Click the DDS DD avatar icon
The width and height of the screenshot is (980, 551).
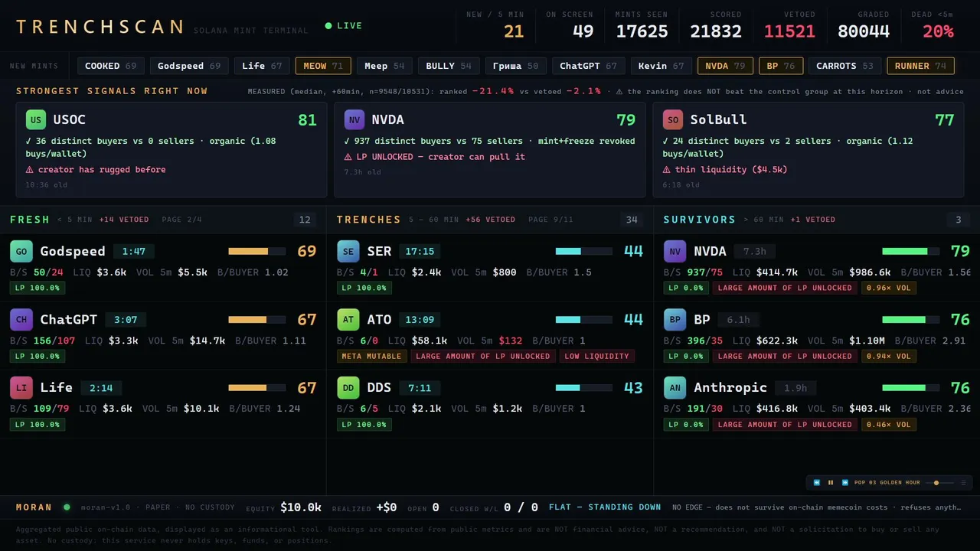[348, 388]
